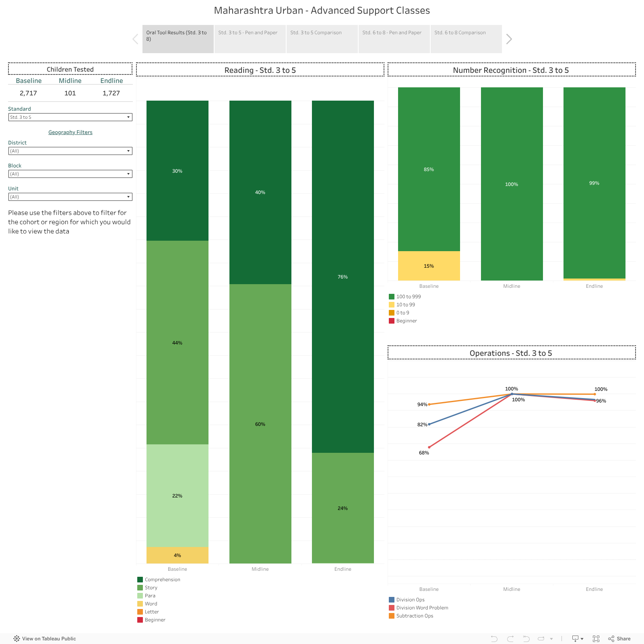Viewport: 644px width, 644px height.
Task: Switch to Std. 3 to 5 Comparison tab
Action: tap(322, 39)
